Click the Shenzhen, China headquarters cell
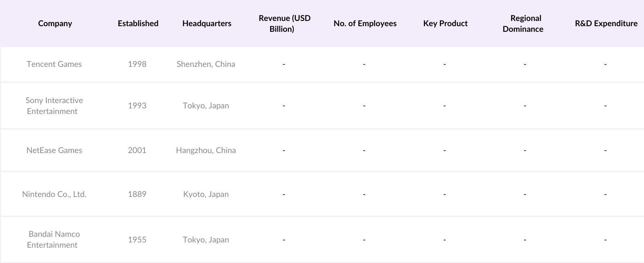The height and width of the screenshot is (263, 644). (x=206, y=64)
